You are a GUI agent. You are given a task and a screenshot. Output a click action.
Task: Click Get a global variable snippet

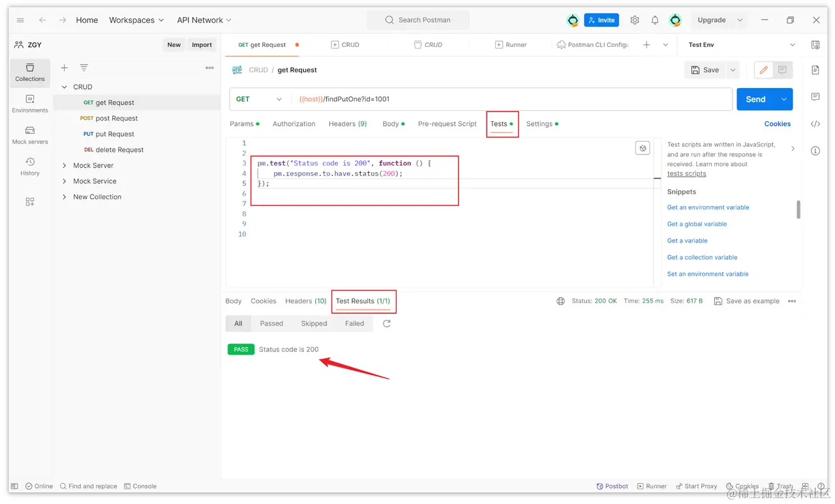point(697,224)
